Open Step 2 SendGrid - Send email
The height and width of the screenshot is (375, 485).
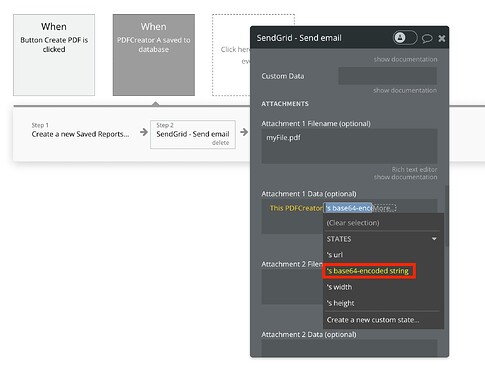(193, 134)
